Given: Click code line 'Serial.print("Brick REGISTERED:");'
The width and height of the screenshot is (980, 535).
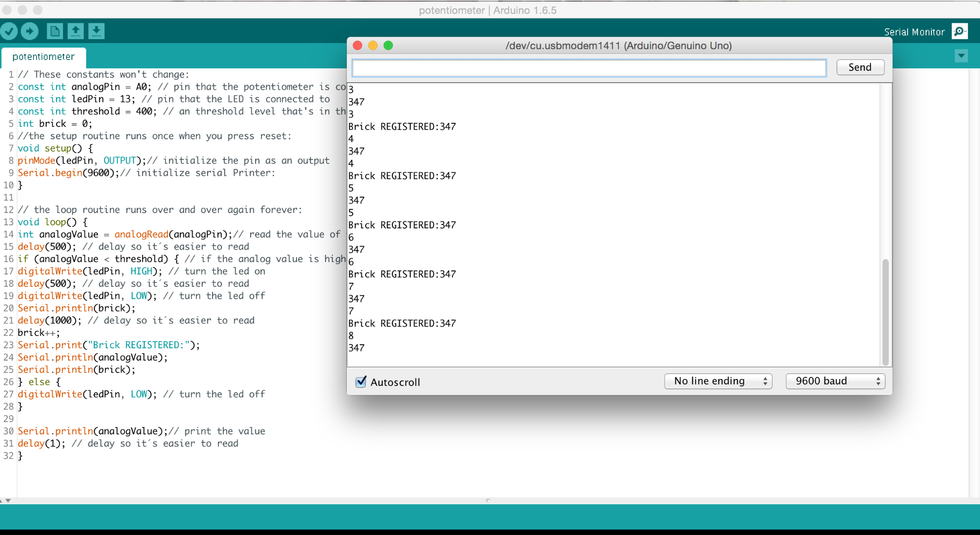Looking at the screenshot, I should coord(109,345).
